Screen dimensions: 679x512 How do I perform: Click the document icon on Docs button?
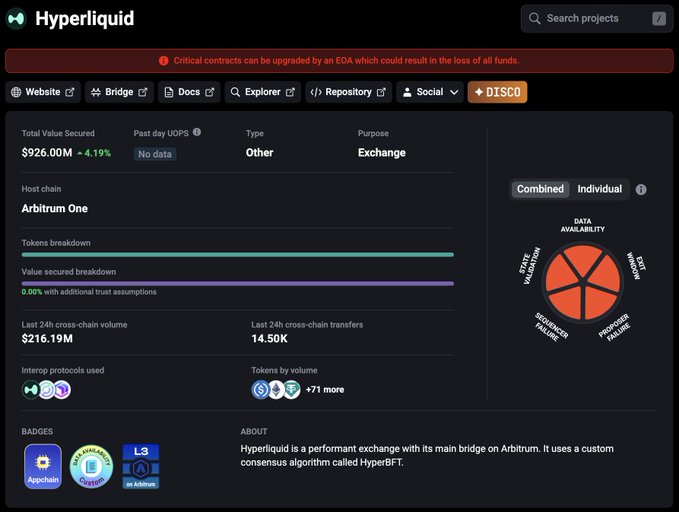click(169, 92)
